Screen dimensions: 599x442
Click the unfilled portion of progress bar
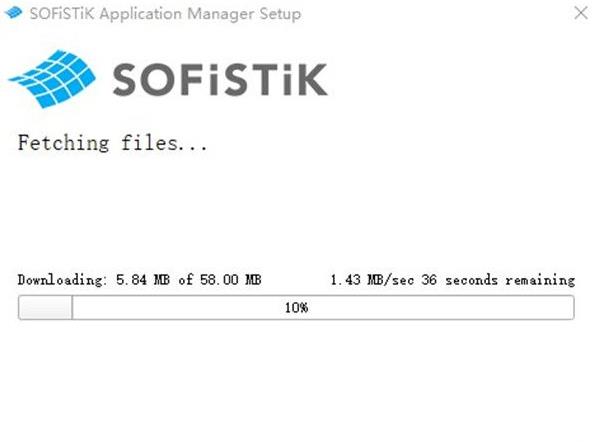323,308
